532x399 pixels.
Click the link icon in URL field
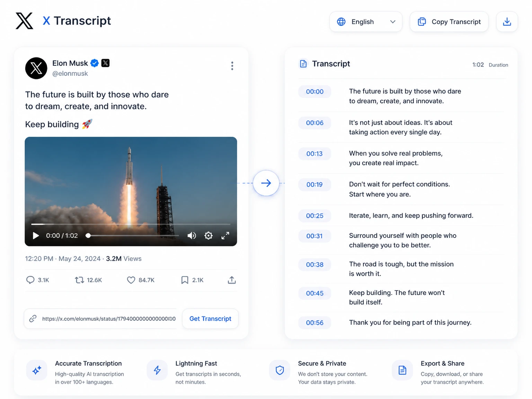(x=33, y=319)
